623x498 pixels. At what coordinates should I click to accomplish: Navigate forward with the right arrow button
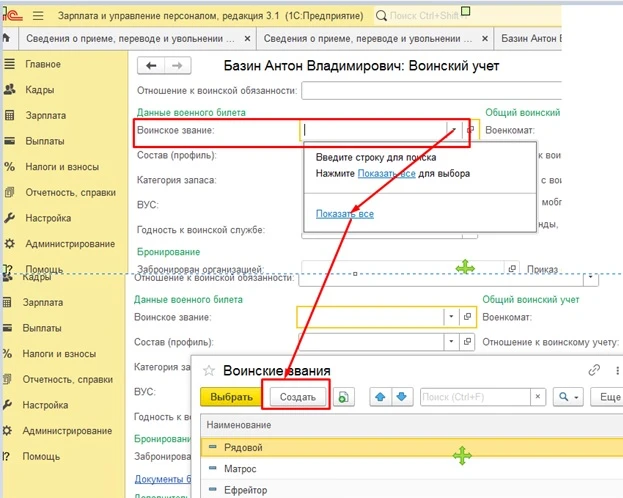[177, 66]
